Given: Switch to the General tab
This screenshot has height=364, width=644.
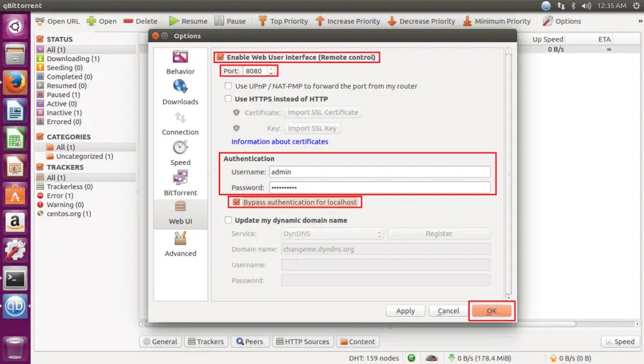Looking at the screenshot, I should (160, 341).
